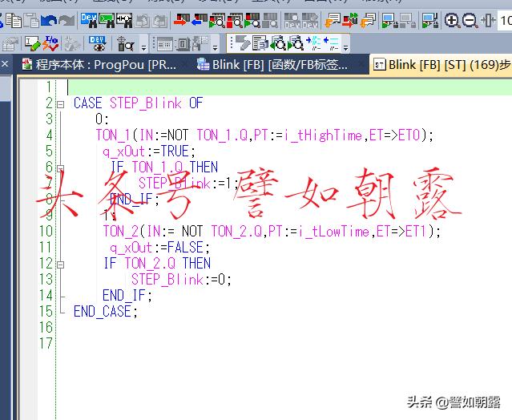Open the Dev watch monitor icon
This screenshot has width=512, height=420.
(97, 43)
